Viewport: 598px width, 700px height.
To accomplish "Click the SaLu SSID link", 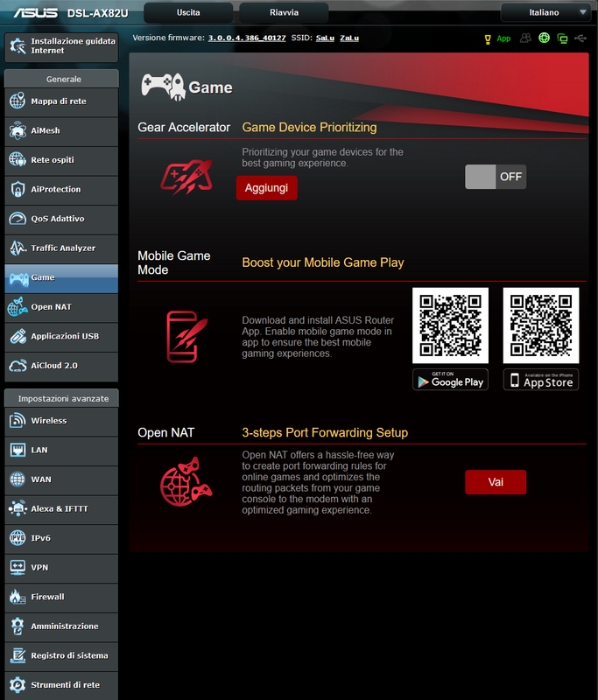I will [325, 38].
